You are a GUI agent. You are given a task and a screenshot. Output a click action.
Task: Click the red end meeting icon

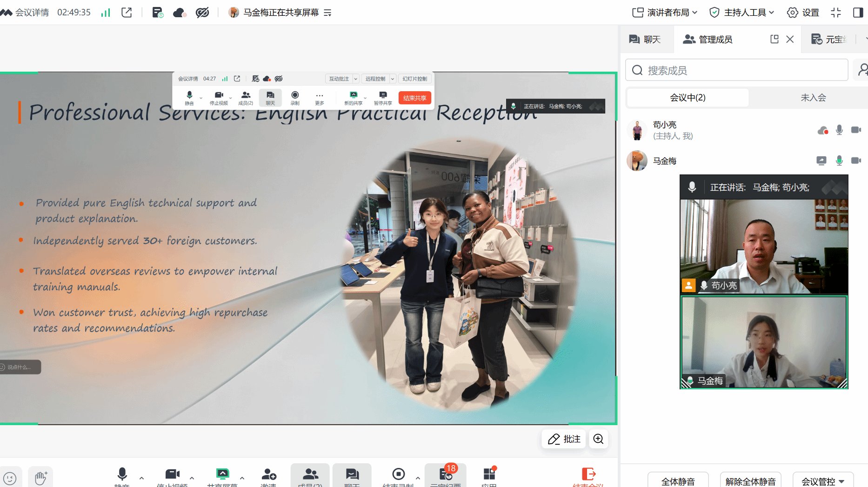tap(588, 474)
